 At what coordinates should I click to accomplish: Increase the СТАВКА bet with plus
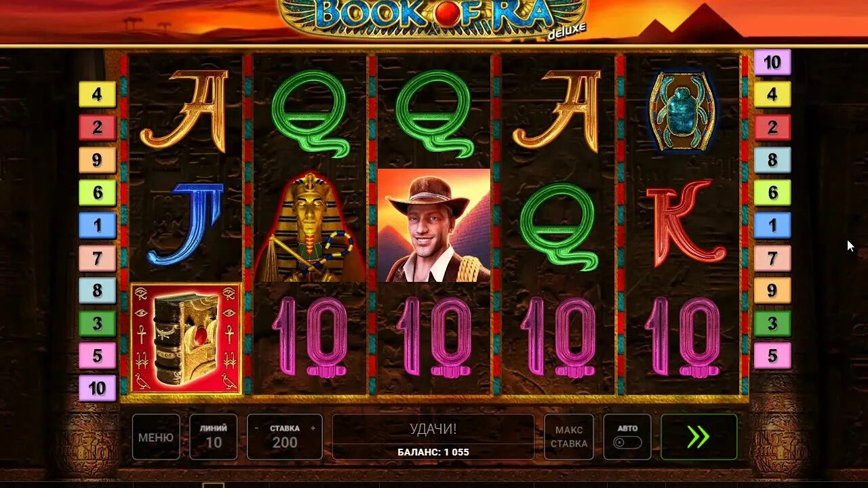[313, 428]
